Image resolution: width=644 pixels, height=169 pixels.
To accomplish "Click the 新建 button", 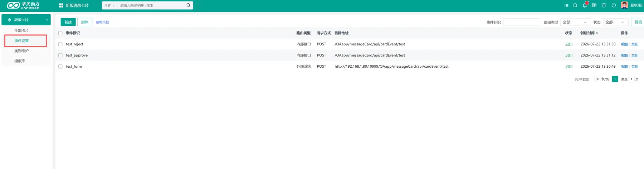I will 68,22.
